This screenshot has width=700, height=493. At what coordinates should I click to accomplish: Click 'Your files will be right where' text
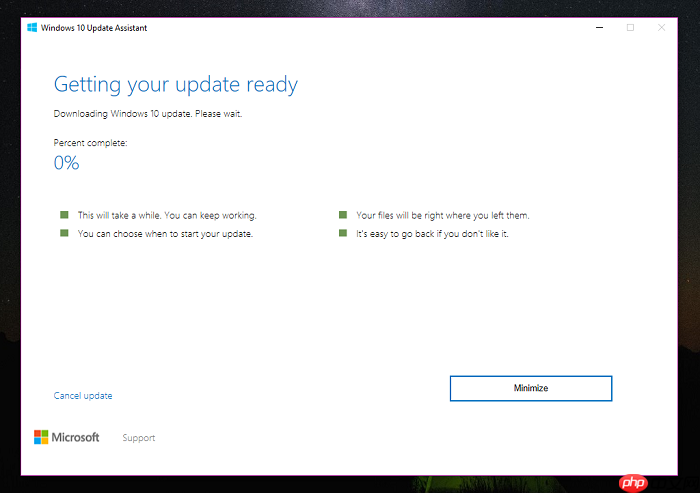[x=442, y=215]
